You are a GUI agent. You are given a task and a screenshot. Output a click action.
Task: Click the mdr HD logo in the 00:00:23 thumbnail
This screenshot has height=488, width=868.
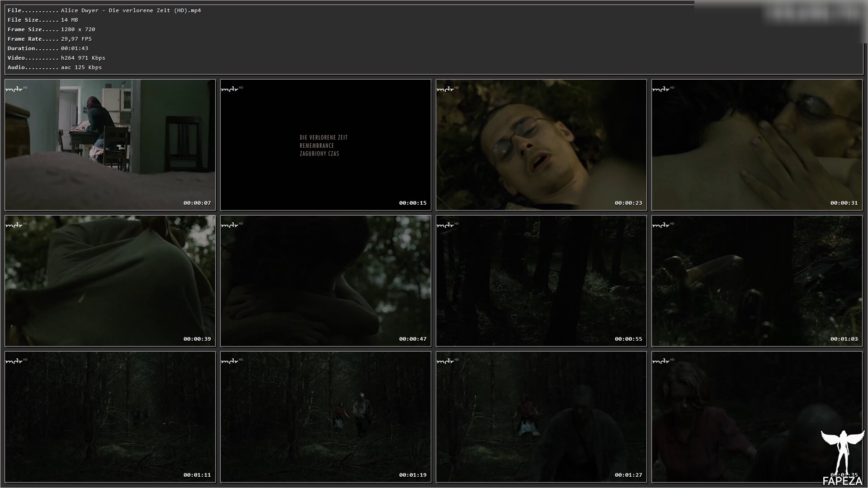pyautogui.click(x=448, y=89)
